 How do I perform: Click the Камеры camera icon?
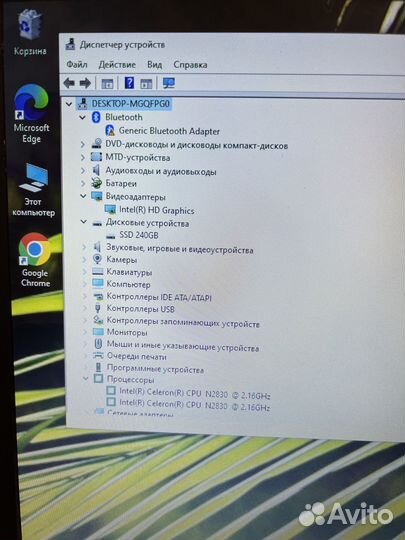pyautogui.click(x=97, y=259)
